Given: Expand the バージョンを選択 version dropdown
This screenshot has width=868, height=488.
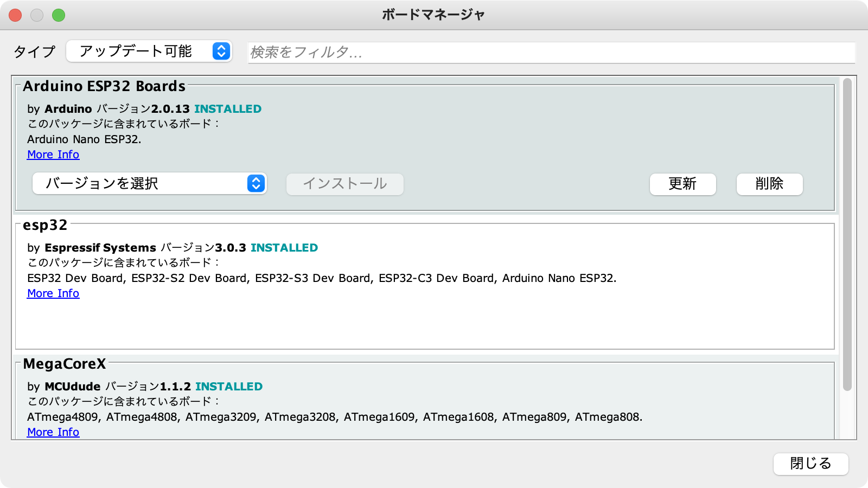Looking at the screenshot, I should click(149, 183).
